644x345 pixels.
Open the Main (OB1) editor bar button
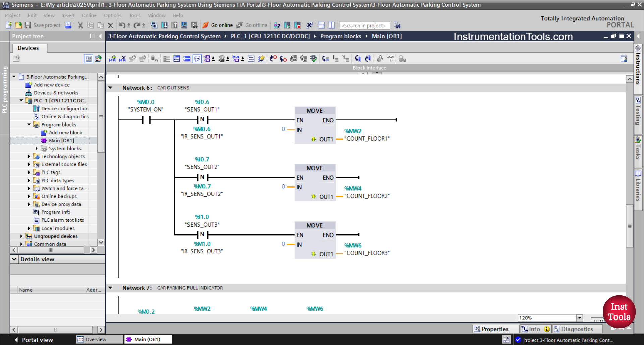[x=148, y=339]
